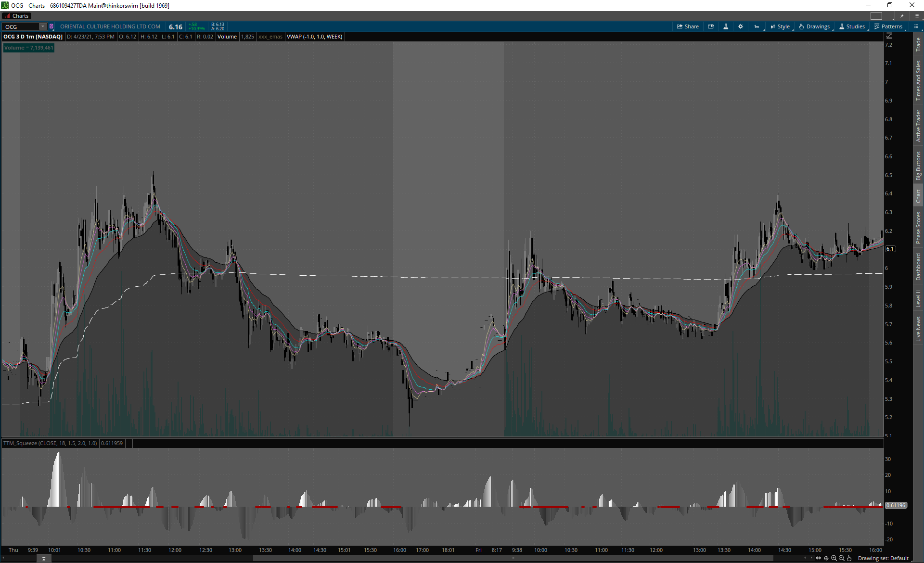Select the crosshair pan icon

point(826,558)
